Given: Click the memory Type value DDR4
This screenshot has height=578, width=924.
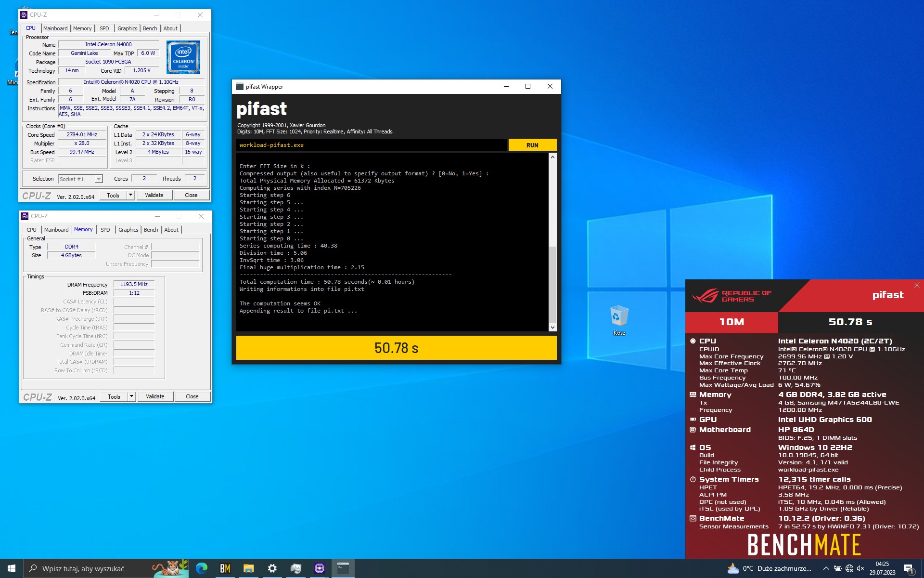Looking at the screenshot, I should 71,247.
